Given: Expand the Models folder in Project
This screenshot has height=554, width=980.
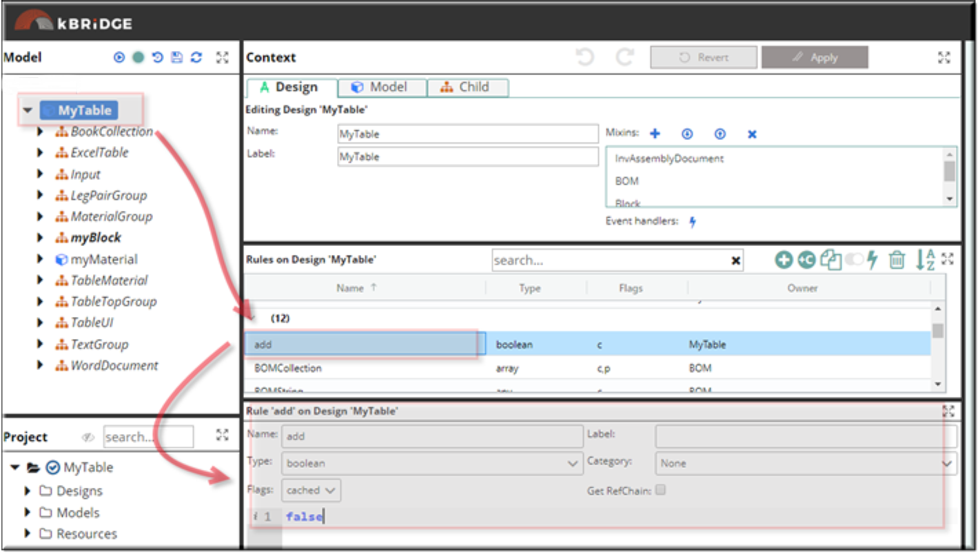Looking at the screenshot, I should click(28, 513).
